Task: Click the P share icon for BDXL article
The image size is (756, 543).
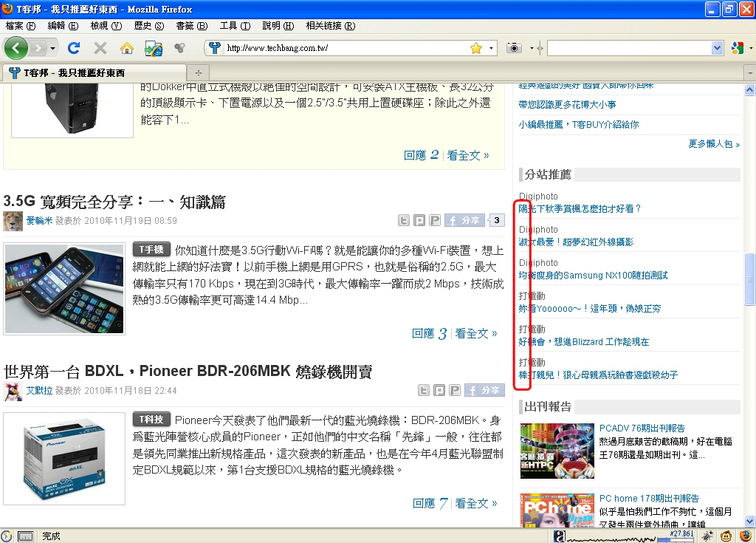Action: (455, 390)
